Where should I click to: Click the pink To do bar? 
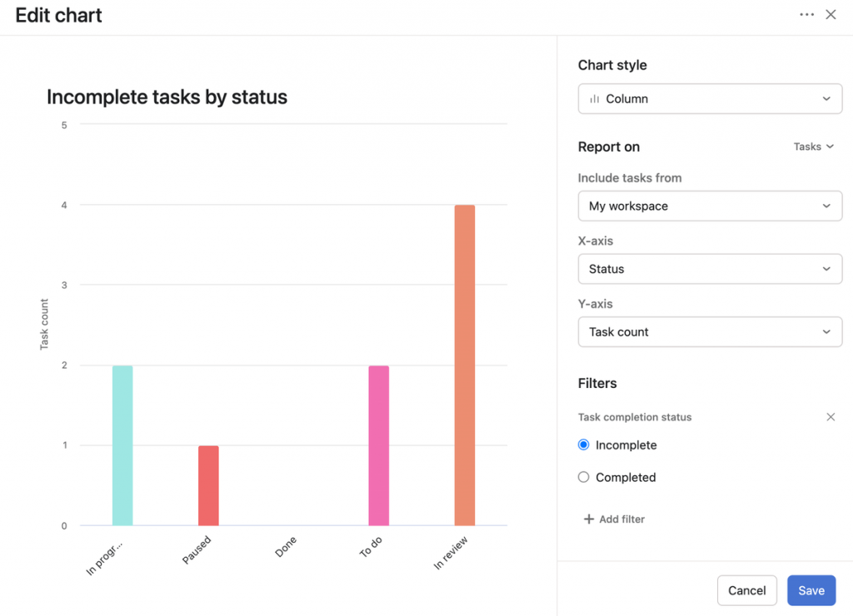(378, 445)
